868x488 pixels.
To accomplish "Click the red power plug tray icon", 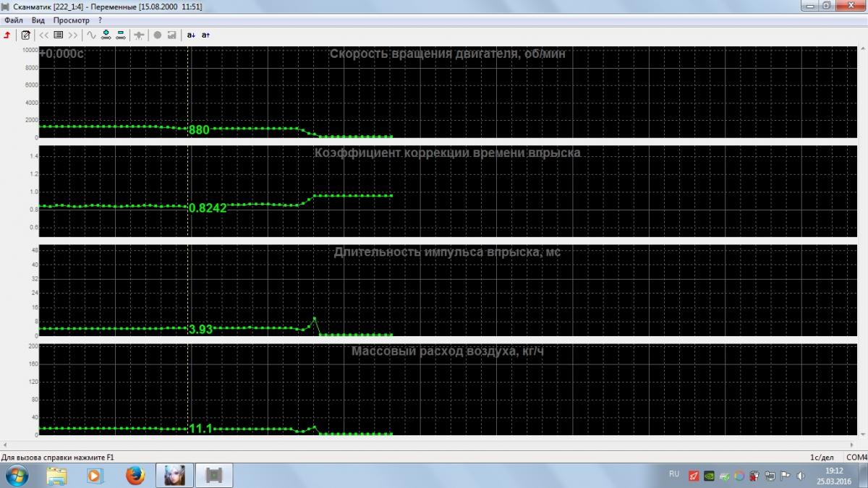I will tap(754, 476).
